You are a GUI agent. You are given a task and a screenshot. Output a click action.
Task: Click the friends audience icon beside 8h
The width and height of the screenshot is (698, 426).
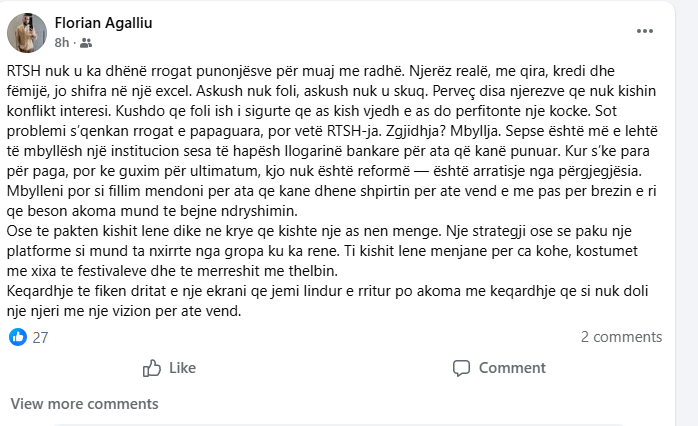(86, 43)
